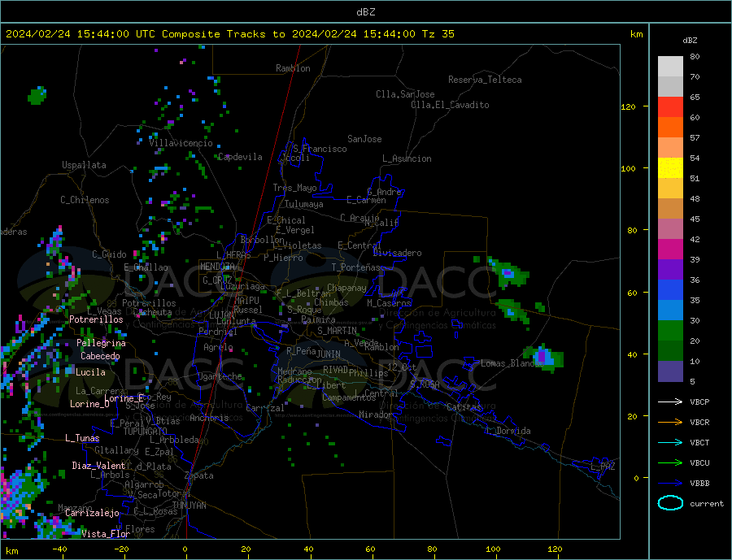This screenshot has width=732, height=560.
Task: Click the 'L_Asuncion' map label
Action: click(x=407, y=158)
